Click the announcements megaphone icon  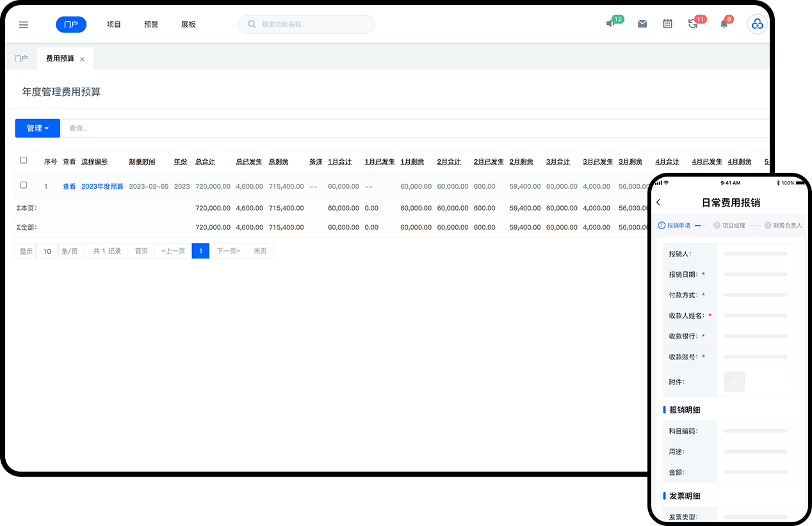point(611,24)
